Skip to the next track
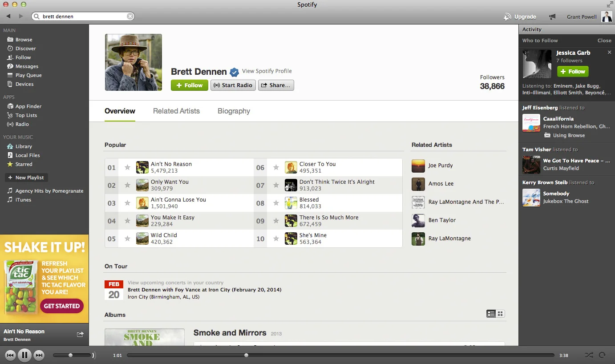The image size is (615, 364). 39,355
